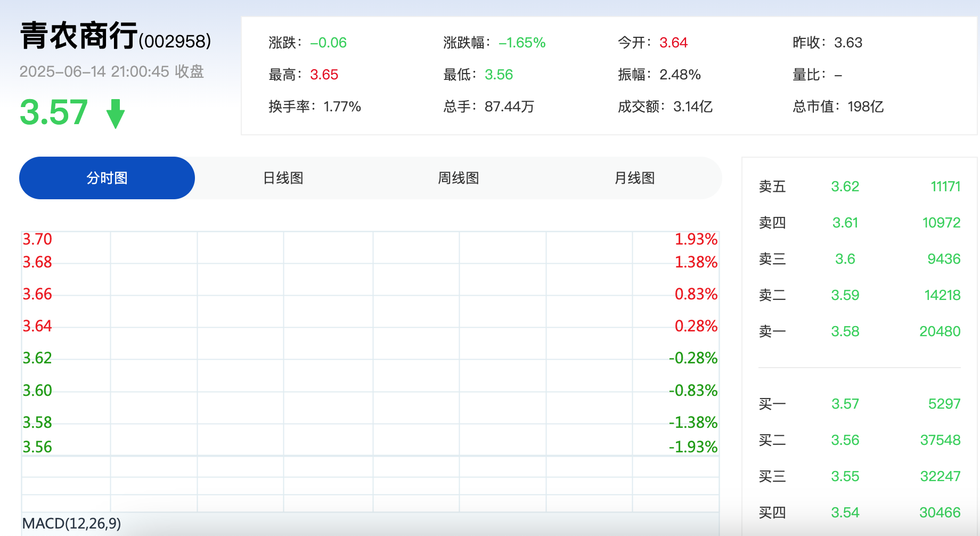
Task: Select the 1.93% axis label on chart
Action: (x=696, y=239)
